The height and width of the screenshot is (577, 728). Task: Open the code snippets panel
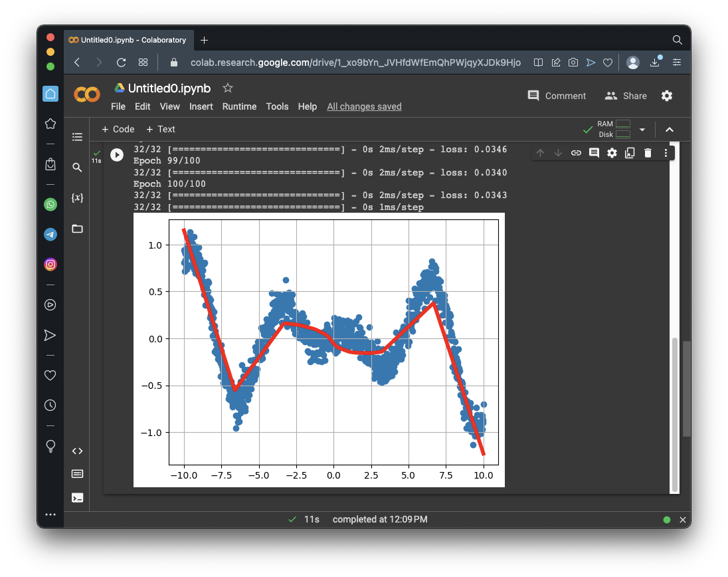77,451
